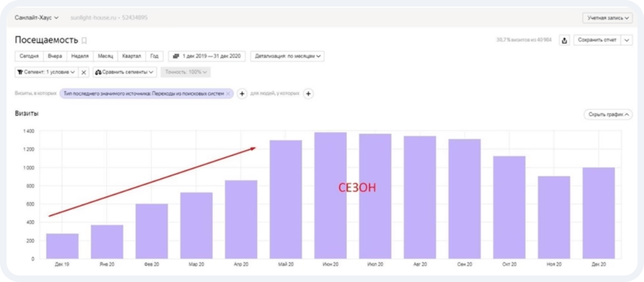Remove the segment with the X button
This screenshot has height=282, width=644.
pyautogui.click(x=83, y=72)
